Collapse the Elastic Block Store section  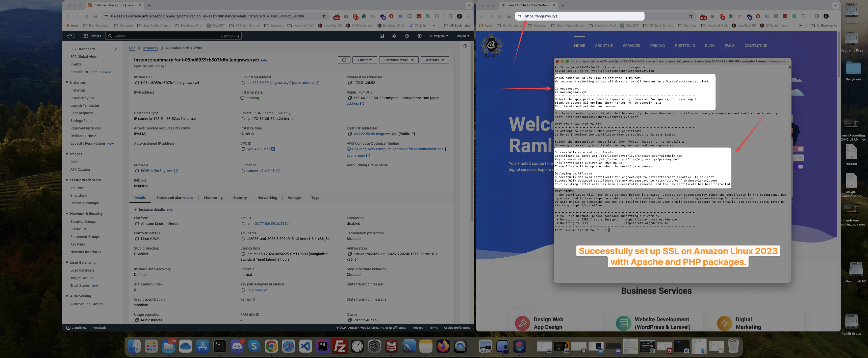tap(67, 180)
